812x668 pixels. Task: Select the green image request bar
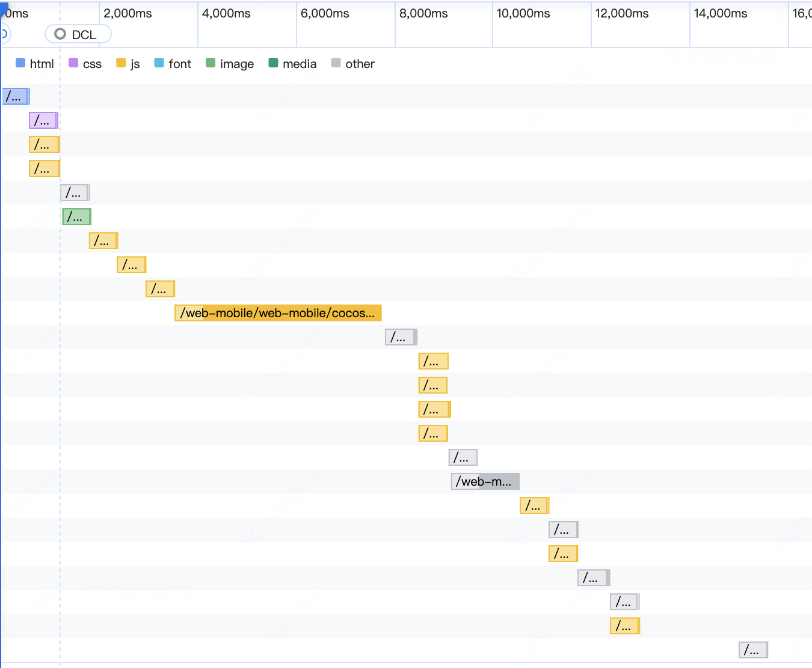click(x=76, y=217)
